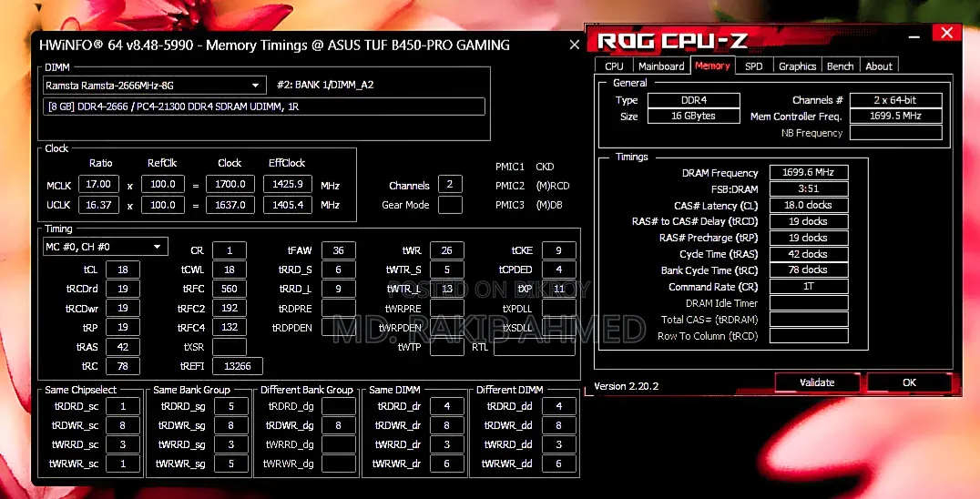This screenshot has height=499, width=980.
Task: Click the Validate button in CPU-Z
Action: coord(817,382)
